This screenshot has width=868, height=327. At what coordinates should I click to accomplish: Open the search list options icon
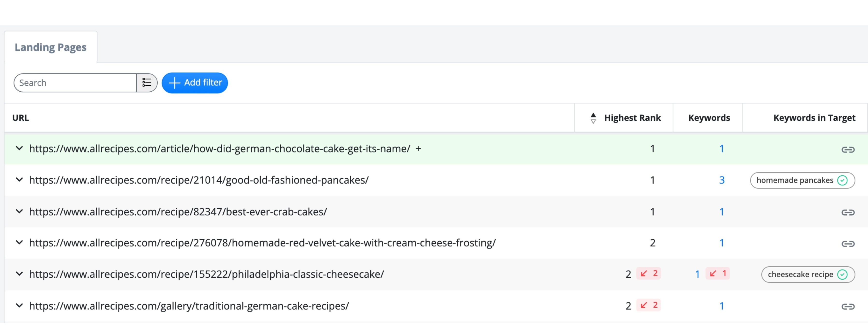click(x=147, y=83)
